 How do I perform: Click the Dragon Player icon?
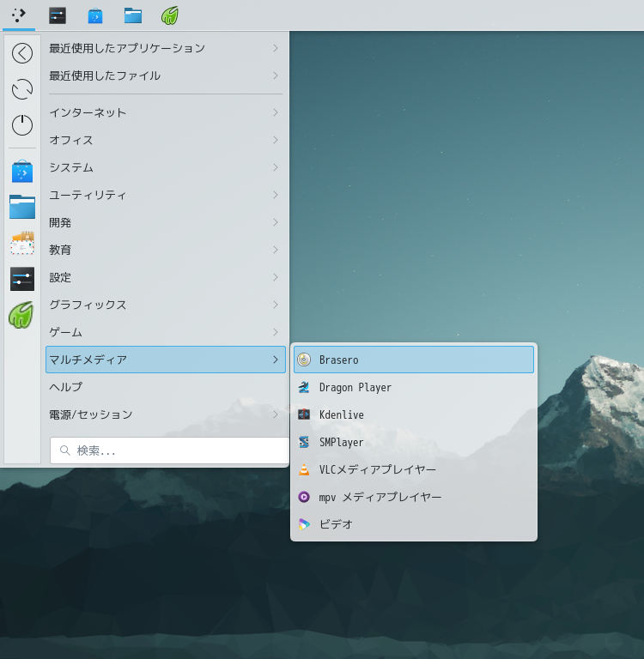[x=304, y=387]
